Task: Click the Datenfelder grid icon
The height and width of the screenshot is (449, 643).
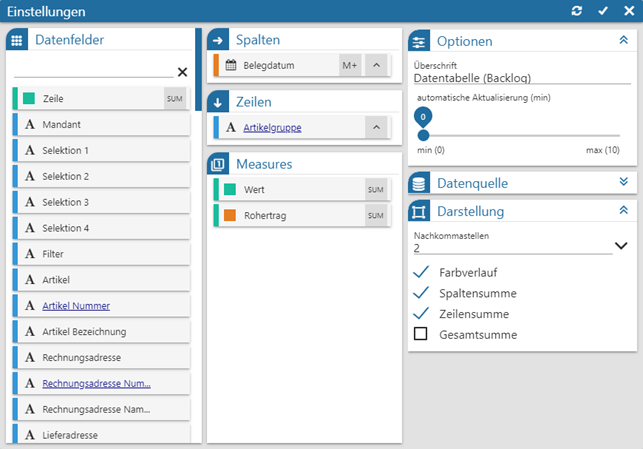Action: pos(17,40)
